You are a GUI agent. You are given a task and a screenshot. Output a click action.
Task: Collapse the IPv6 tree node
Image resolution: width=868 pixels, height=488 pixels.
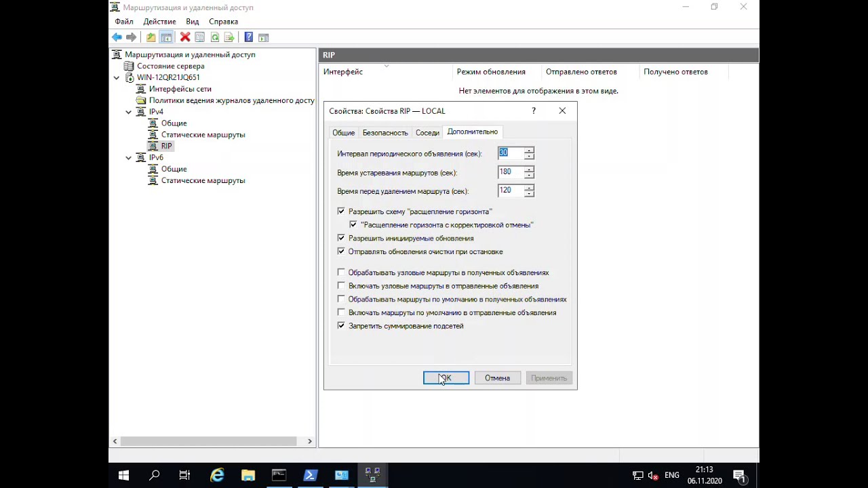pos(129,157)
